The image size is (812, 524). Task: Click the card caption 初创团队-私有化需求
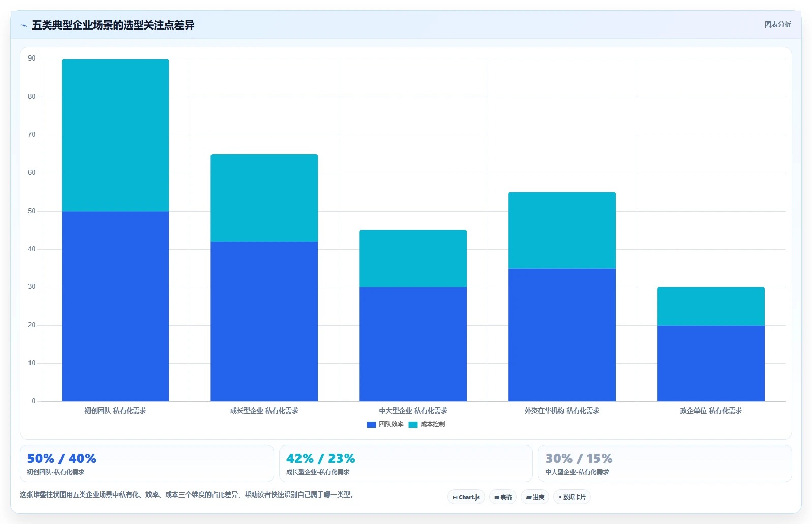[x=56, y=472]
